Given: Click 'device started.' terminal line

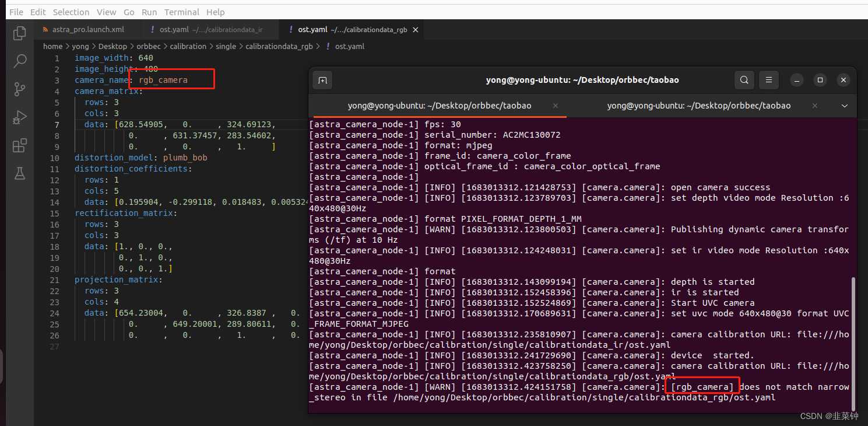Looking at the screenshot, I should (x=712, y=355).
